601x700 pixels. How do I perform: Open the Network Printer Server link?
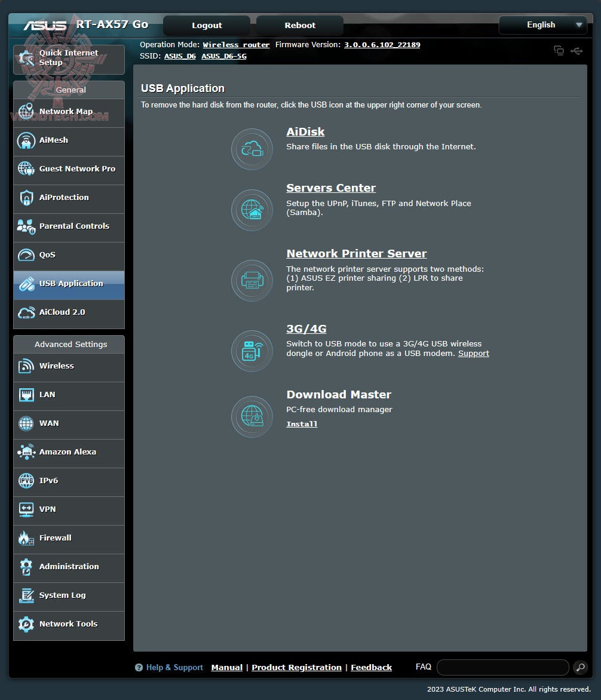(x=356, y=254)
